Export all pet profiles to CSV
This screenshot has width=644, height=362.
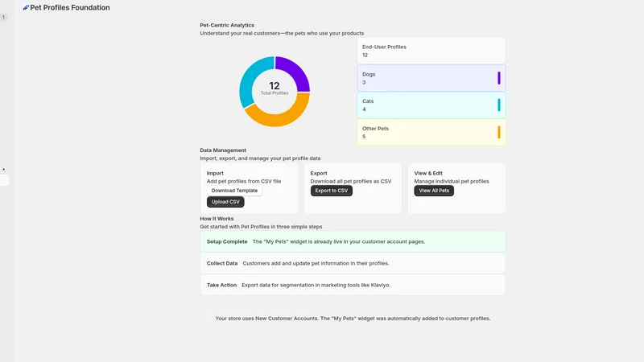tap(332, 191)
